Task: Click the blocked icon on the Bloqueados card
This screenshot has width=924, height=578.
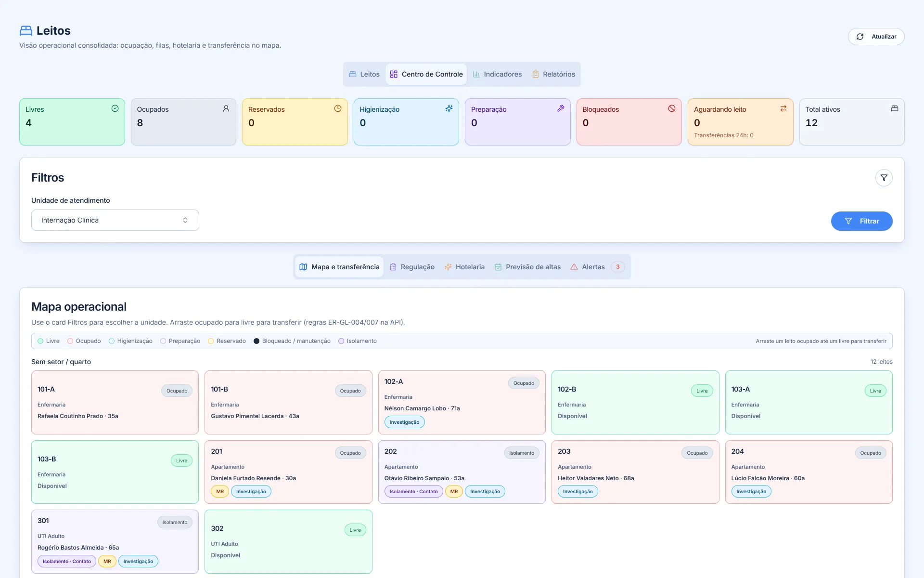Action: [672, 108]
